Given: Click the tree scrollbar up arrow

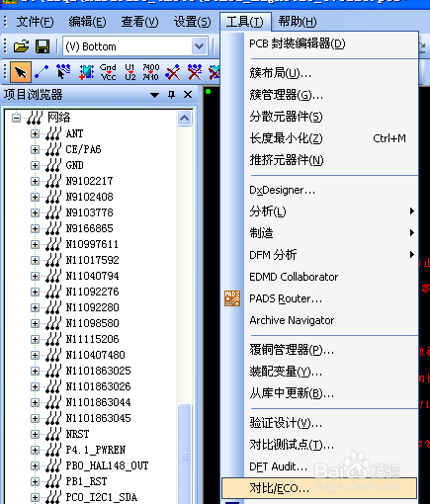Looking at the screenshot, I should (x=184, y=118).
